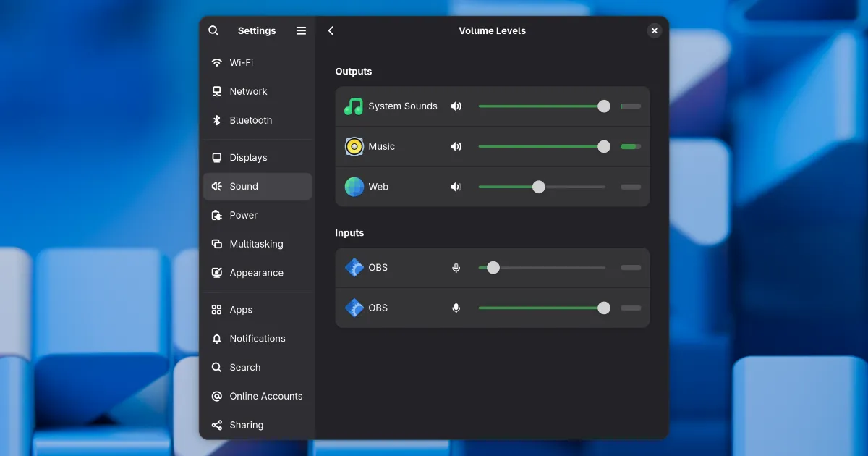Click the System Sounds music note icon
The height and width of the screenshot is (456, 868).
pos(354,106)
